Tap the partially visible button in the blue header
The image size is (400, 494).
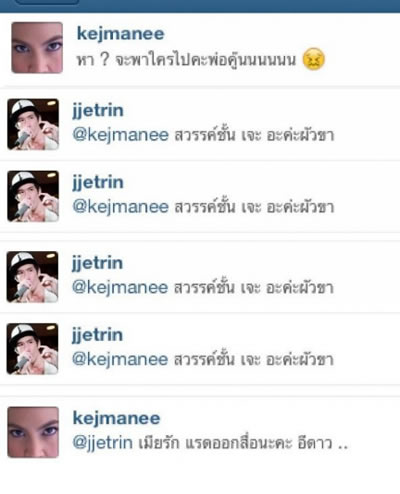tap(47, 2)
